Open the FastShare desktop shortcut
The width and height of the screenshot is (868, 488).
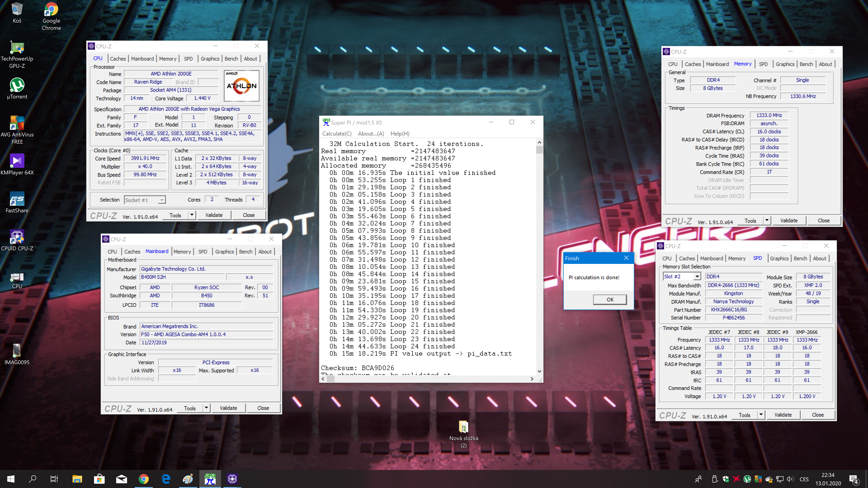(x=17, y=202)
